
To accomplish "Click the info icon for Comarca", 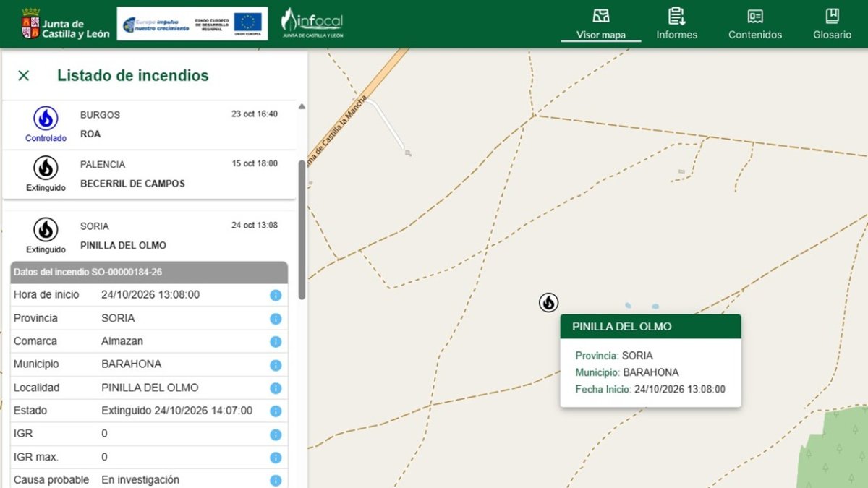I will [276, 341].
